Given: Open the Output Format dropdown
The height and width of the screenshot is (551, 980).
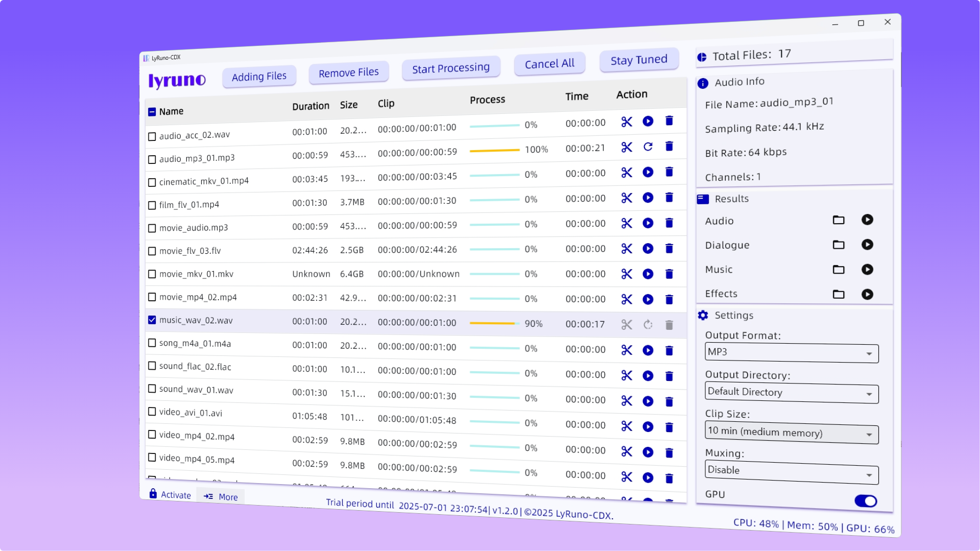Looking at the screenshot, I should tap(792, 353).
